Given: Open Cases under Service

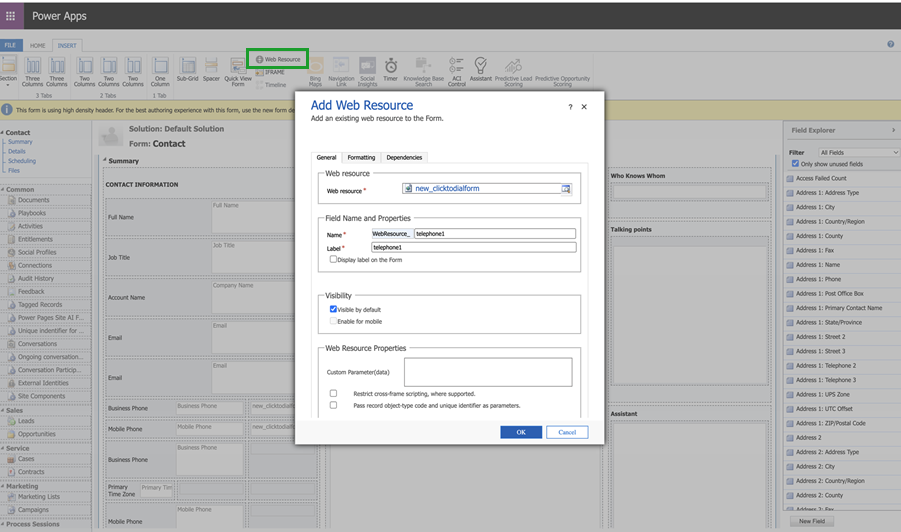Looking at the screenshot, I should coord(26,459).
